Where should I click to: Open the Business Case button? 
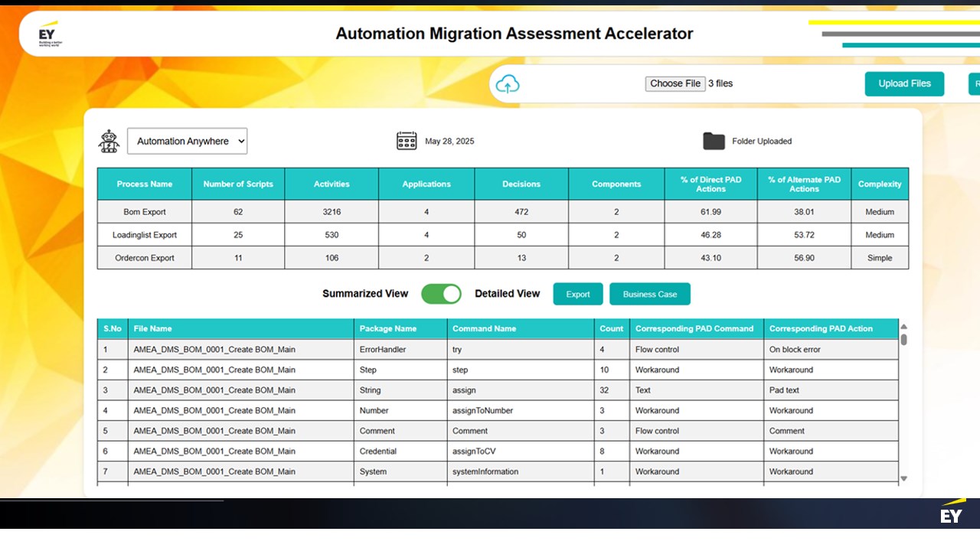(650, 294)
